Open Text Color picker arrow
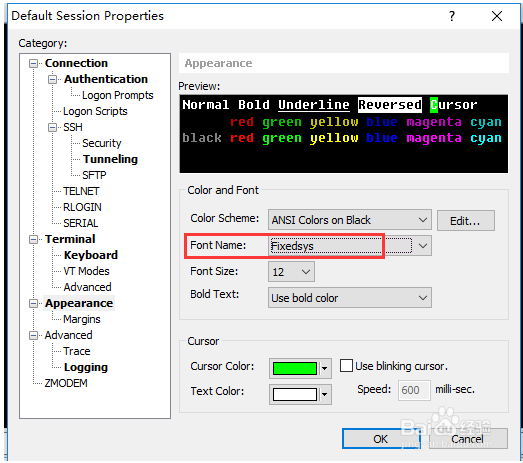Viewport: 523px width, 463px height. click(x=325, y=394)
